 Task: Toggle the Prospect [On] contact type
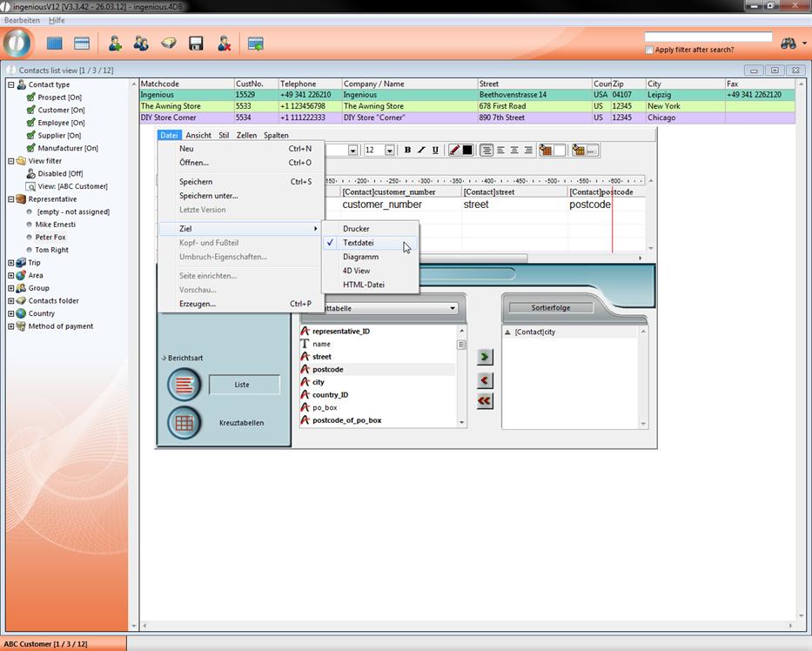(59, 97)
